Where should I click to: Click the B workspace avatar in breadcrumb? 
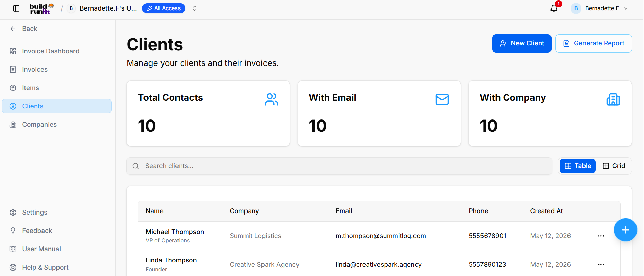(x=71, y=8)
